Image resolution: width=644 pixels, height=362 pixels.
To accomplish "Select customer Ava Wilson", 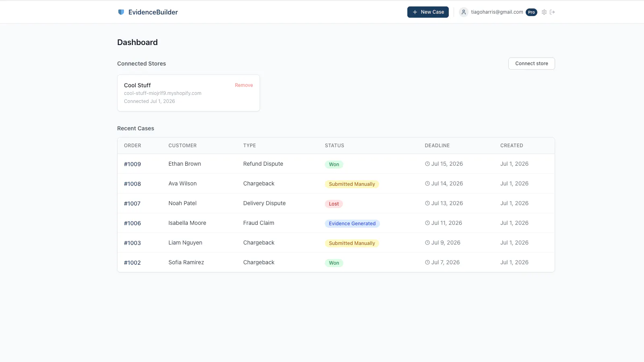I will pos(183,183).
